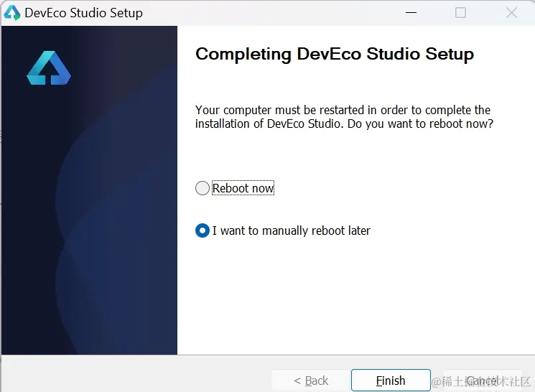The width and height of the screenshot is (535, 392).
Task: Click the "DevEco Studio Setup" window title text
Action: [84, 13]
